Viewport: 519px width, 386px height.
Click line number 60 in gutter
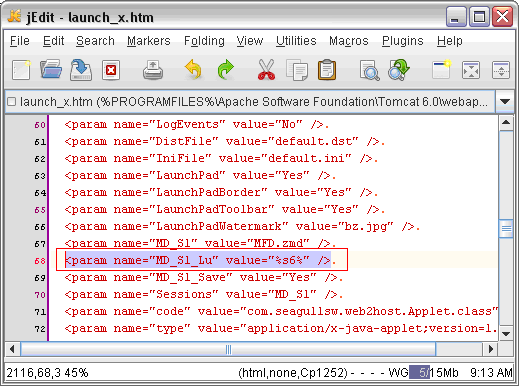point(40,125)
